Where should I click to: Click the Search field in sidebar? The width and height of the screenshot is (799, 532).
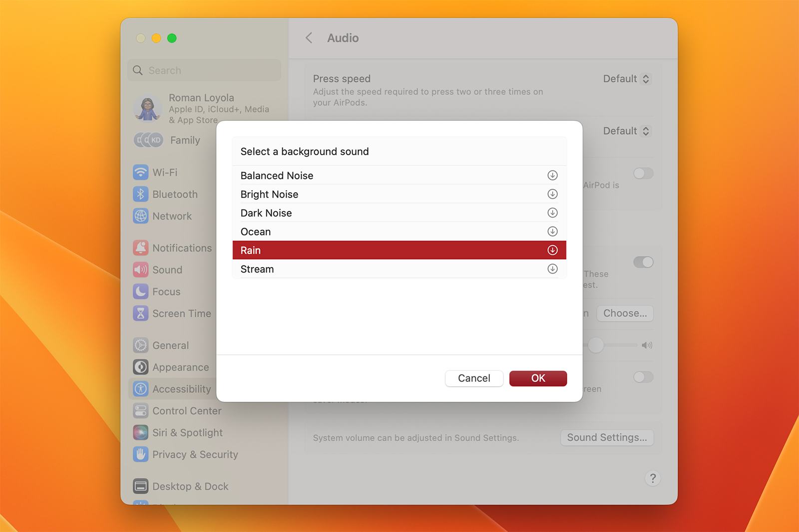pyautogui.click(x=205, y=70)
